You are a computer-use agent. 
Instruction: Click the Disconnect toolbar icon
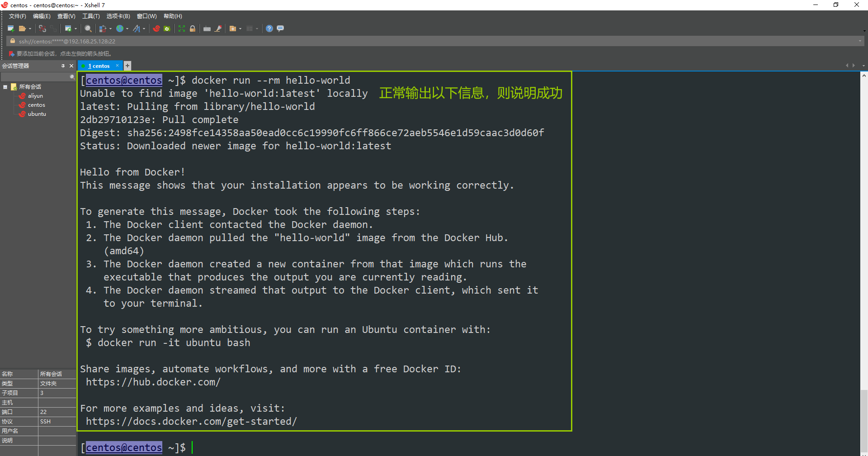click(42, 28)
